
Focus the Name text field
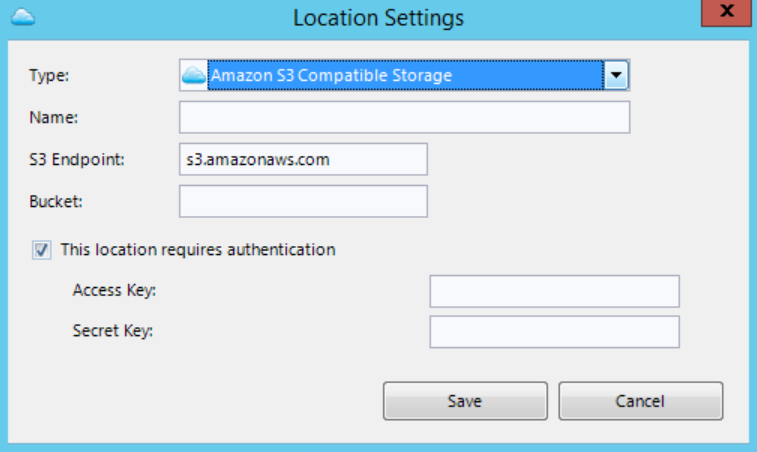click(x=404, y=117)
